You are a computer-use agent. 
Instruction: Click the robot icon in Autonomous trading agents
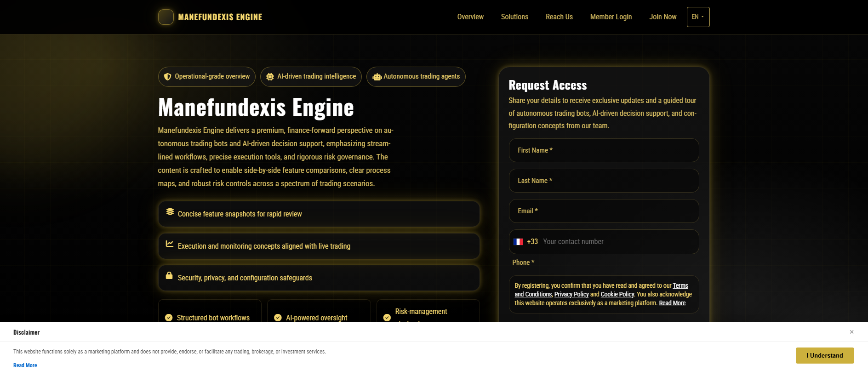click(x=377, y=77)
